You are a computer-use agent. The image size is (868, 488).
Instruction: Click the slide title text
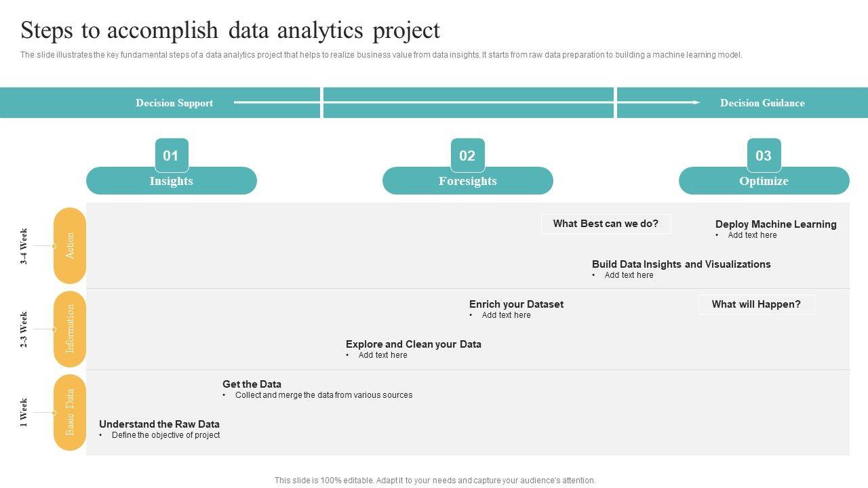[x=230, y=30]
